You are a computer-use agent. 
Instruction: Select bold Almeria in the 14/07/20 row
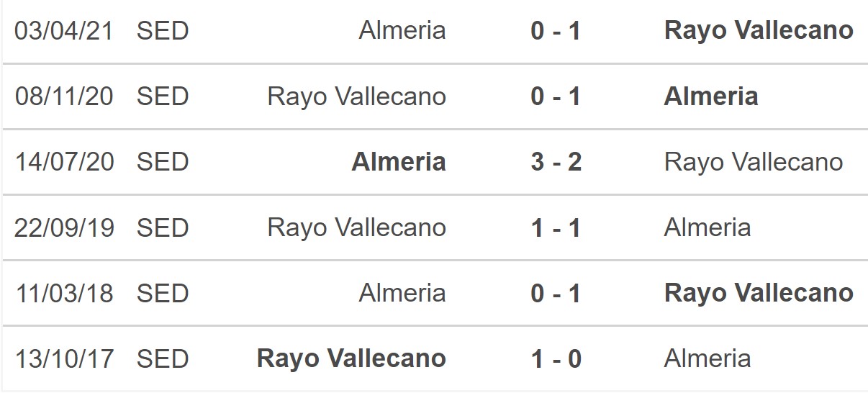pos(399,162)
